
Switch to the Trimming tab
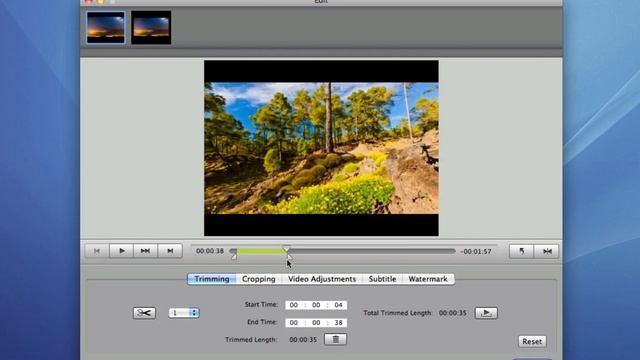pyautogui.click(x=211, y=279)
